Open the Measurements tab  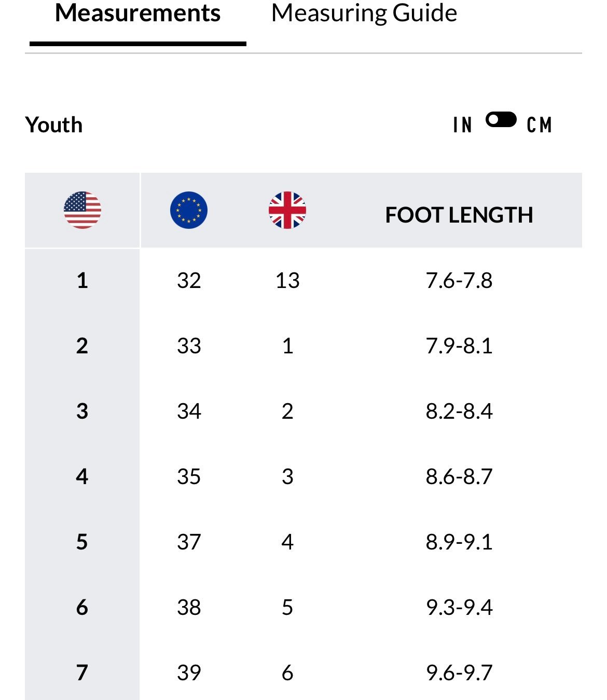138,13
